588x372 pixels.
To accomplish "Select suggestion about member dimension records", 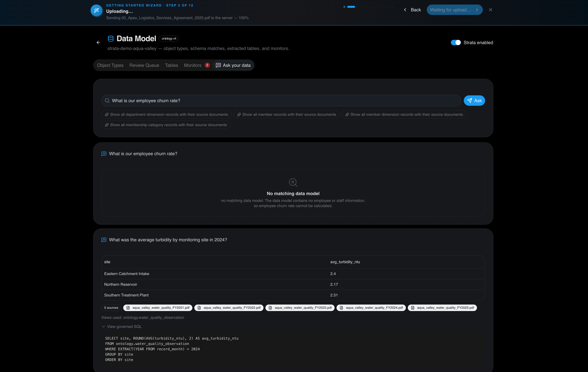I will (x=404, y=114).
